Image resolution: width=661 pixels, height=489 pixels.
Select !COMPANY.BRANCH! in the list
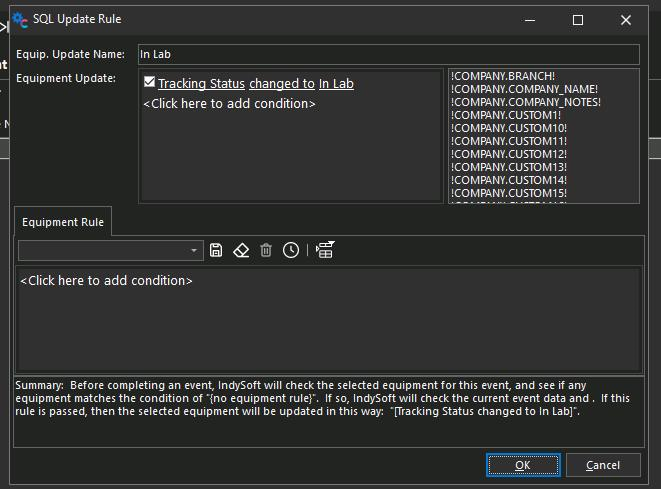[503, 76]
